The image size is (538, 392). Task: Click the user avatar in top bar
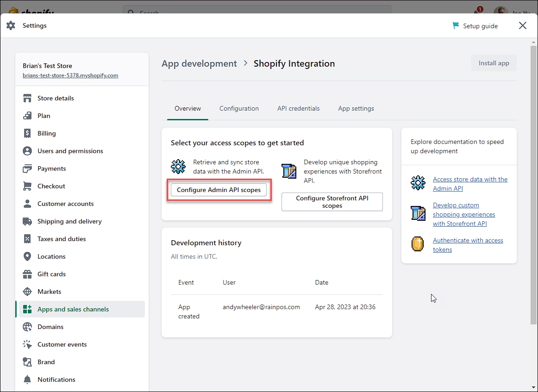pos(500,10)
